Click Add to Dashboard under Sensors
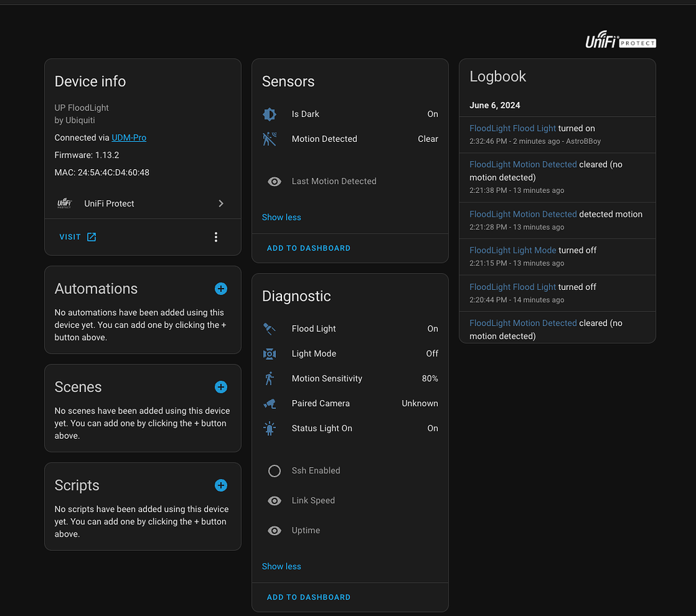This screenshot has width=696, height=616. pyautogui.click(x=309, y=249)
